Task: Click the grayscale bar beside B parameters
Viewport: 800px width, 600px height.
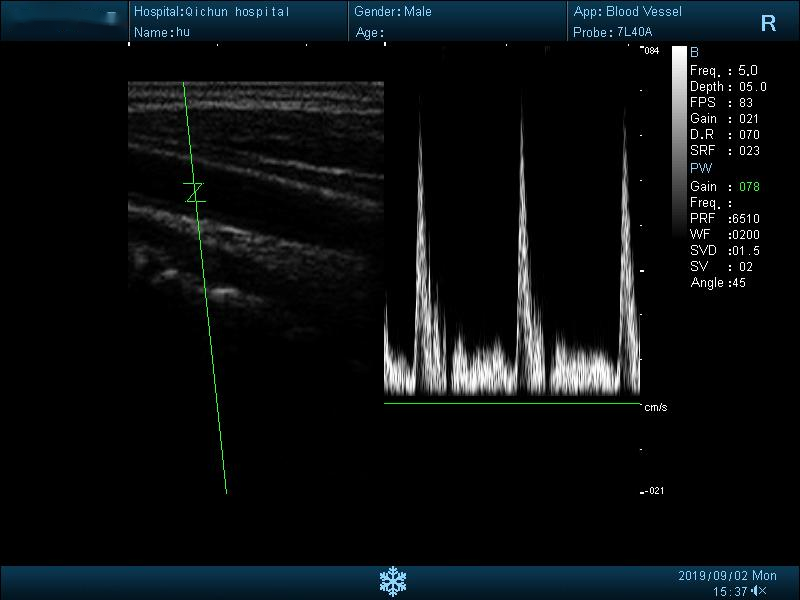Action: click(679, 140)
